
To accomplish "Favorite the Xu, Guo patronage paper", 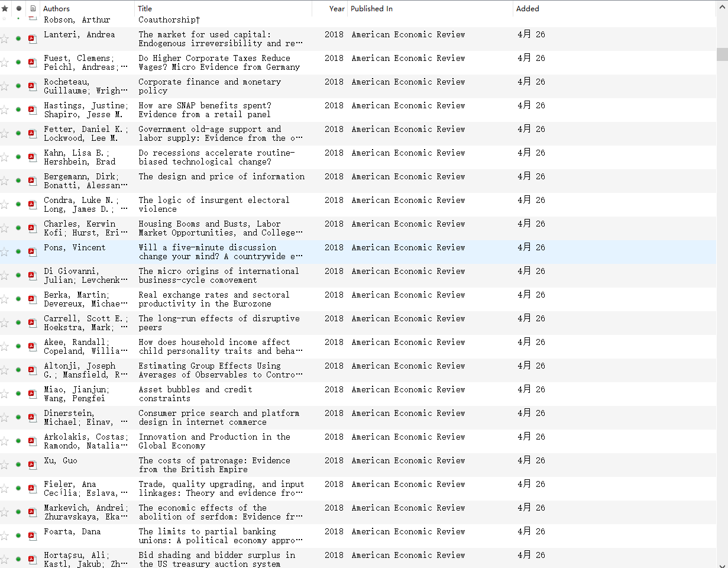I will 5,464.
